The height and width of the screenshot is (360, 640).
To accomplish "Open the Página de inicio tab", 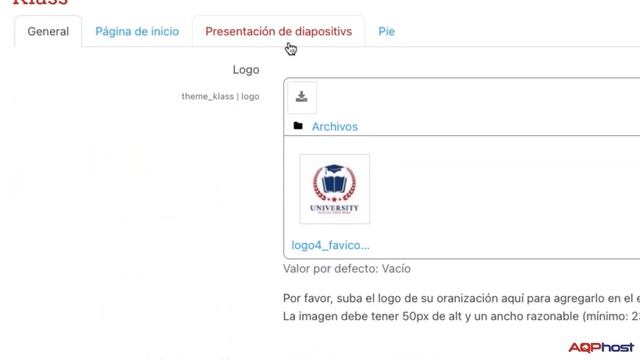I will pos(137,31).
